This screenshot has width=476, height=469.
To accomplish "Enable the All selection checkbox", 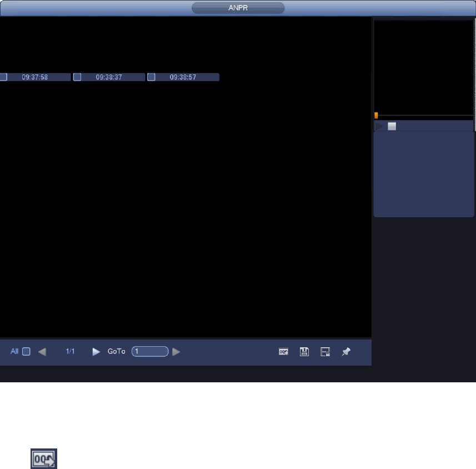I will [x=27, y=351].
